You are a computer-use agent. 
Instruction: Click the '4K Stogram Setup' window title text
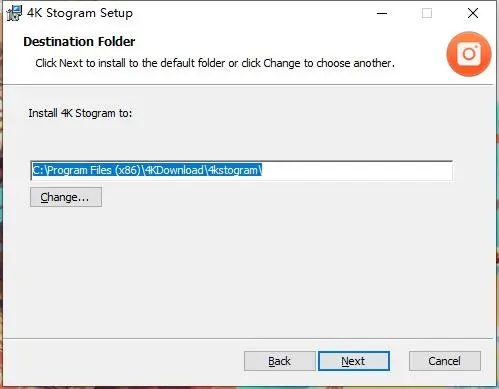point(80,13)
